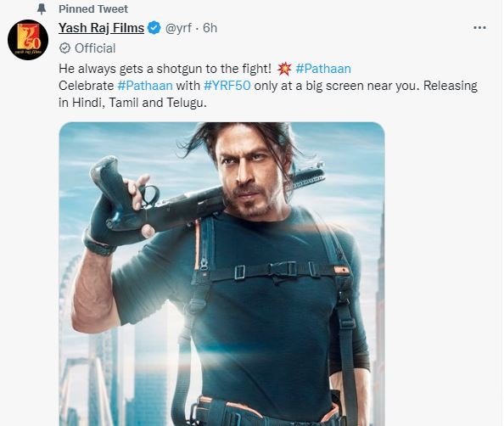Click the blue verified badge

tap(154, 28)
